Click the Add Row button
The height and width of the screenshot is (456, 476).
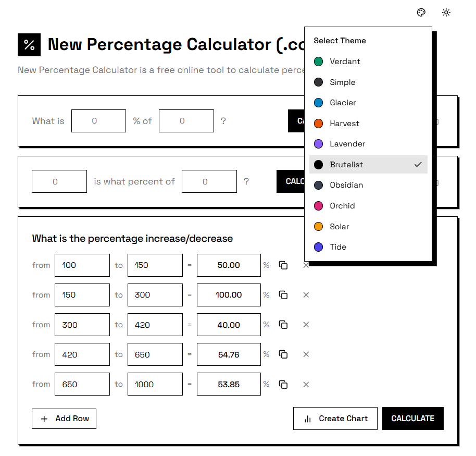pos(64,418)
